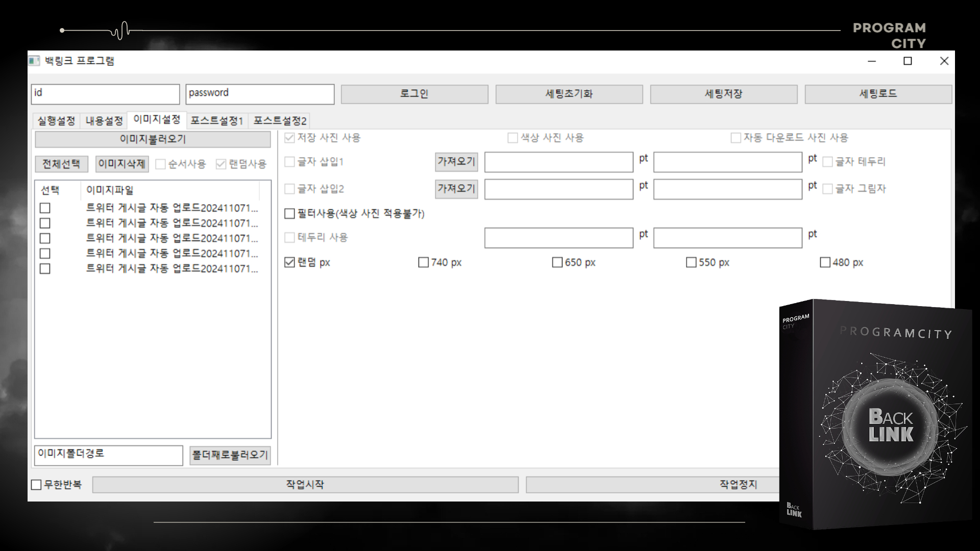Toggle 저장 사진 사용 checkbox

click(289, 138)
